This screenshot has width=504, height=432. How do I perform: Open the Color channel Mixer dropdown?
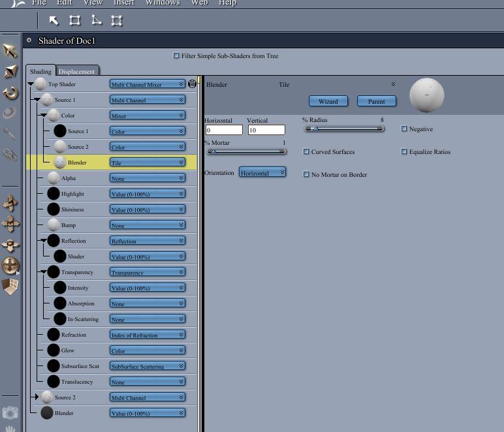[148, 116]
